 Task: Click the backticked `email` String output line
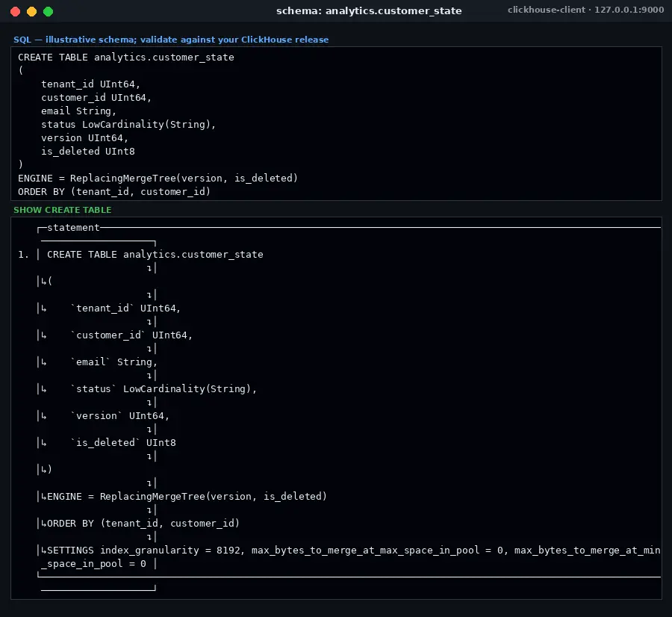pos(113,362)
